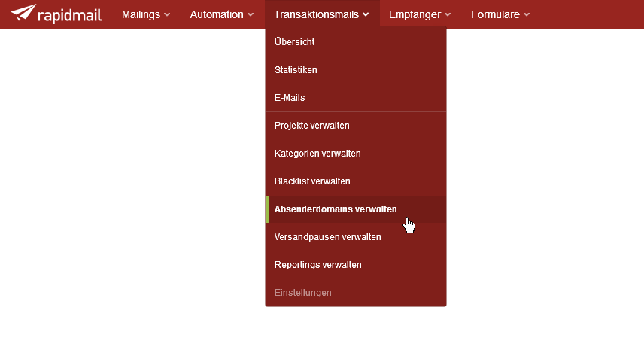Expand the Mailings dropdown chevron
The width and height of the screenshot is (644, 341).
pyautogui.click(x=167, y=14)
